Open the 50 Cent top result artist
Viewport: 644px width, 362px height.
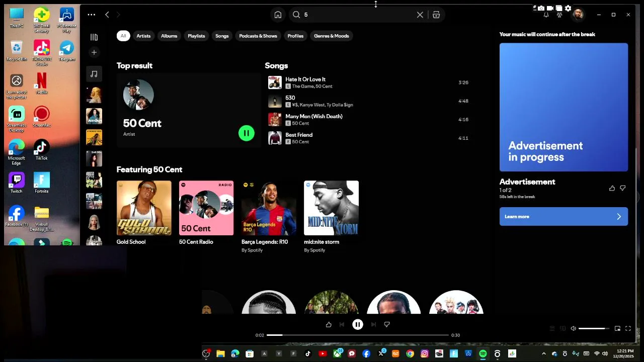[189, 111]
